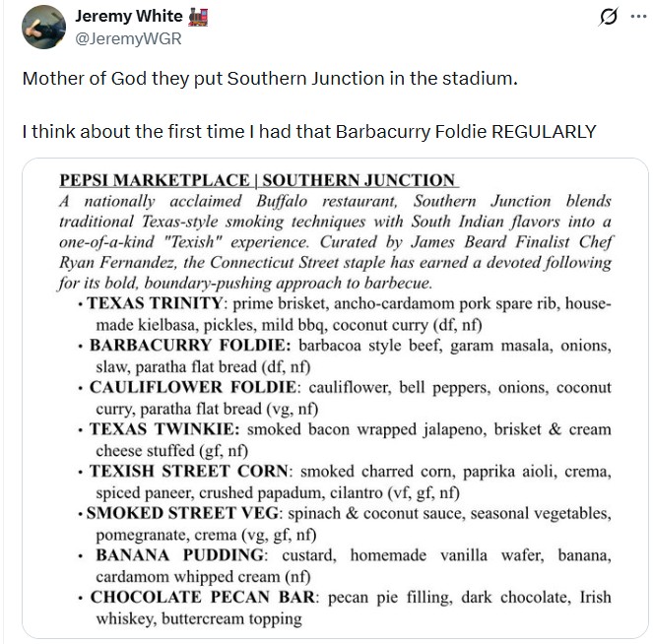The height and width of the screenshot is (644, 653).
Task: Click the Barbacurry Foldie REGULARLY tweet sentence
Action: click(x=309, y=132)
